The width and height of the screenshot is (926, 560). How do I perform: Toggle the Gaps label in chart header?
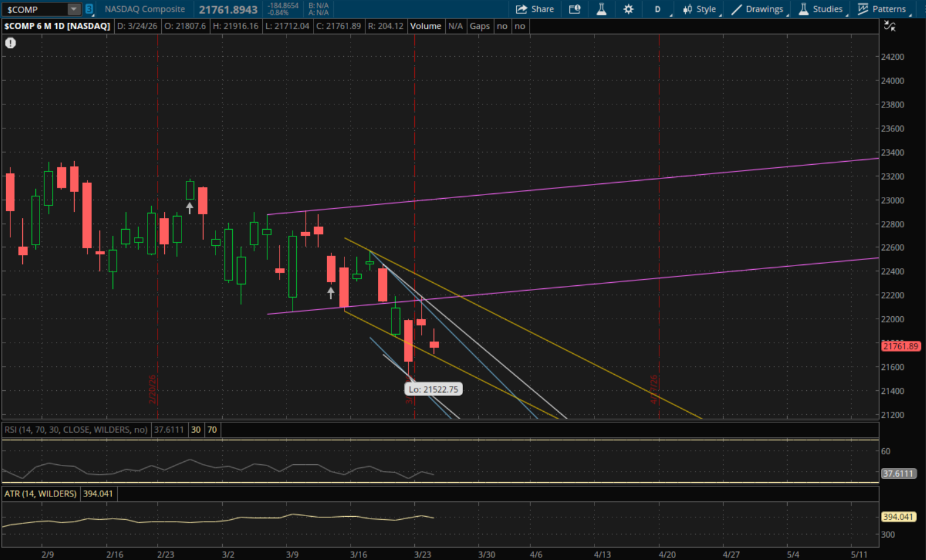[x=480, y=26]
